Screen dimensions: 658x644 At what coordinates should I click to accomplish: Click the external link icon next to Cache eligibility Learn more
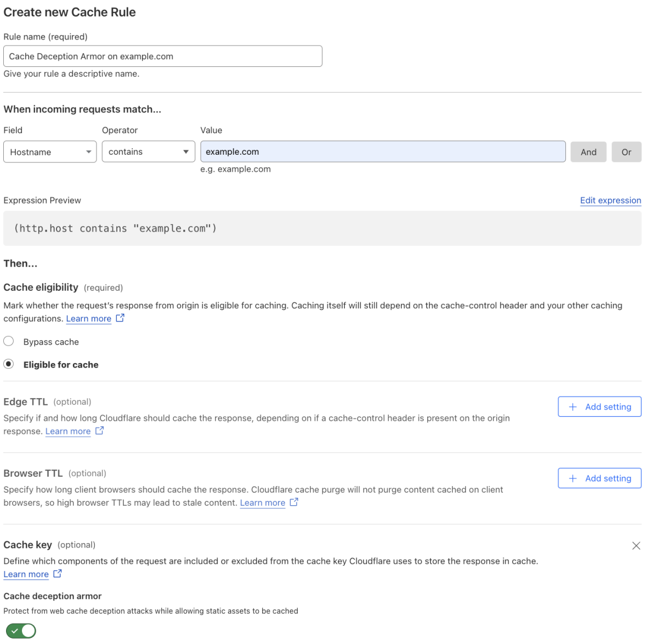pyautogui.click(x=120, y=318)
